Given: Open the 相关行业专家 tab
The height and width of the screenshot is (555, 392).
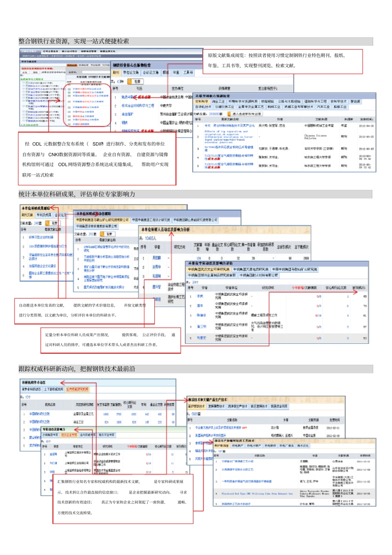Looking at the screenshot, I should tap(106, 435).
